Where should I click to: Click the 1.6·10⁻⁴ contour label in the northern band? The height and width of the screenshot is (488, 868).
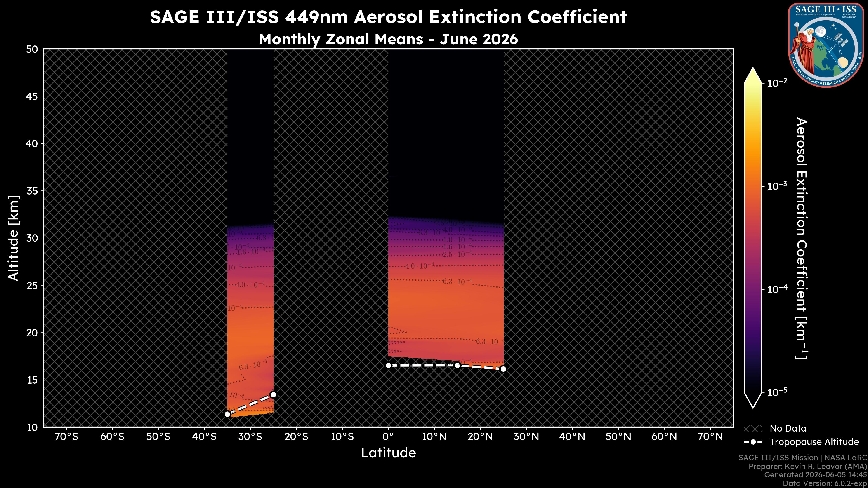click(x=457, y=247)
